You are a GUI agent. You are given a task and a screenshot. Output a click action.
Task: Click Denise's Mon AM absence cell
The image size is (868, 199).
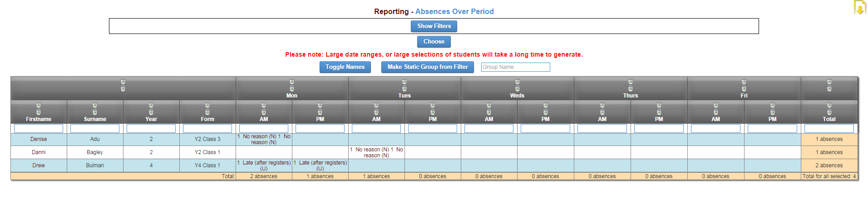tap(264, 139)
